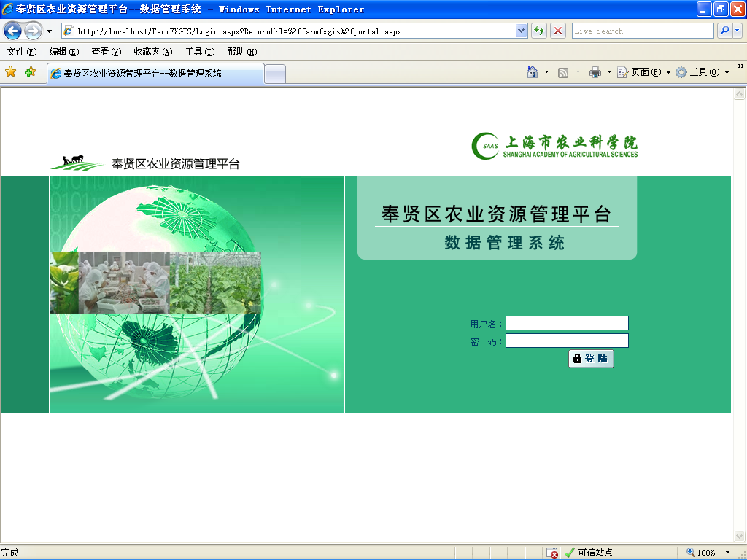Viewport: 747px width, 560px height.
Task: Click the red Stop loading icon
Action: [558, 31]
